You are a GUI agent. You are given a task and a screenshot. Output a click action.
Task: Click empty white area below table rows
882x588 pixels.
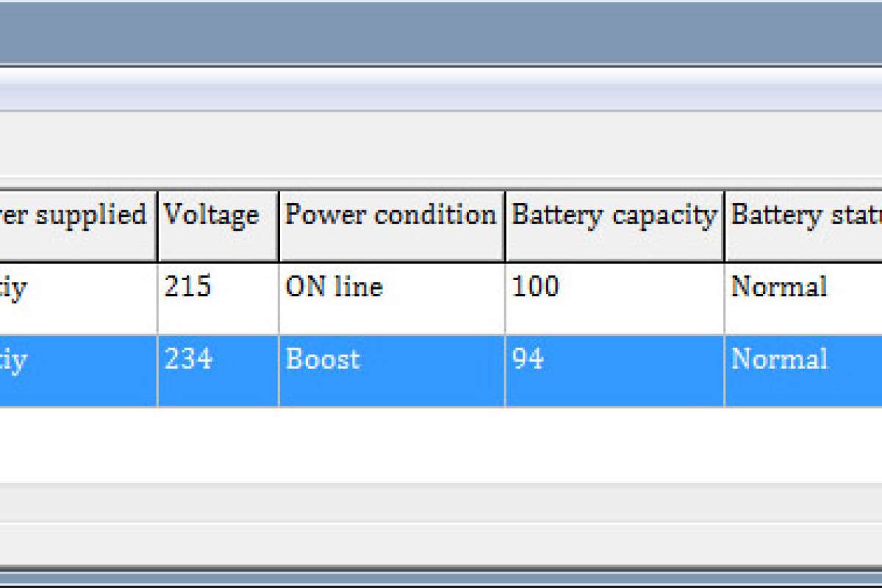(441, 445)
